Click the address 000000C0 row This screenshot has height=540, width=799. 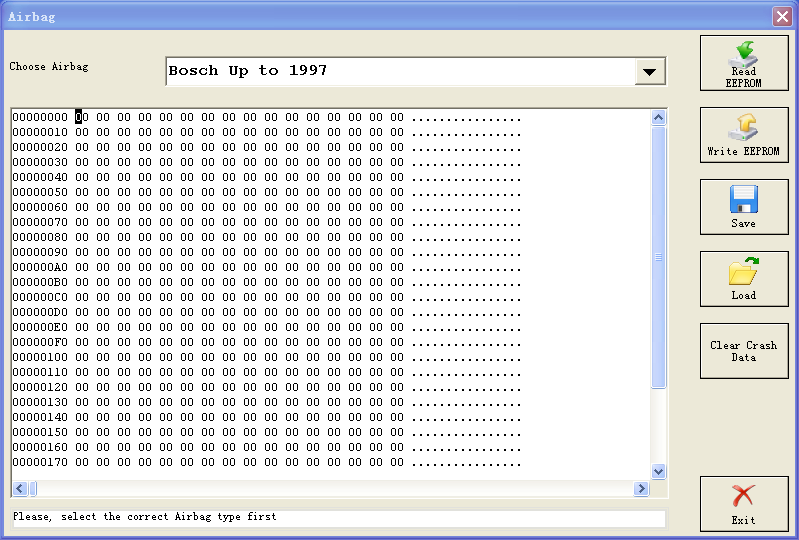coord(267,298)
